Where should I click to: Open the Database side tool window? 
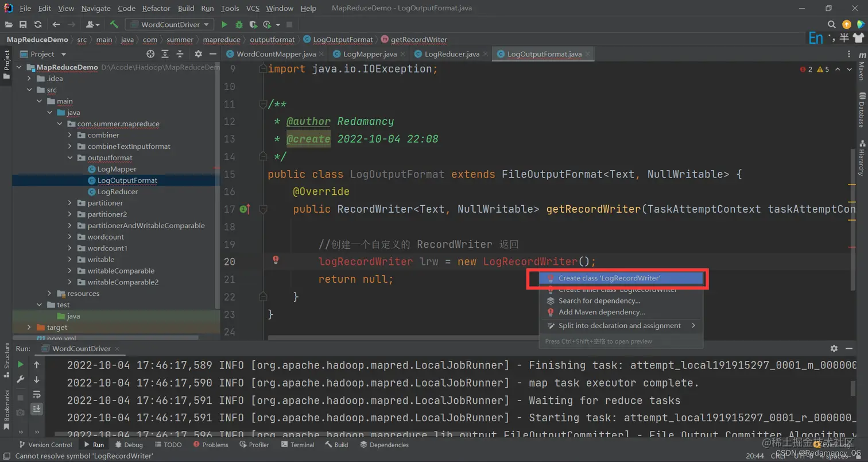click(861, 110)
